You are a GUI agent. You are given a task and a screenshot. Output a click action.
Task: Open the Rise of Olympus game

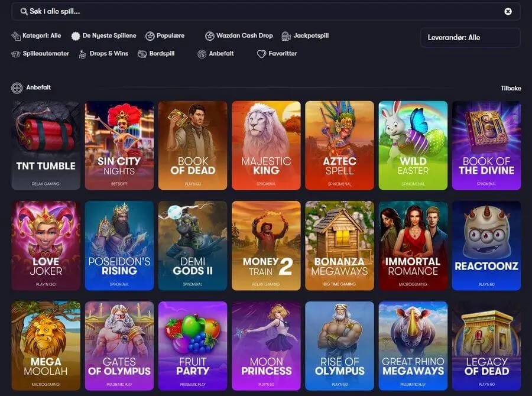pos(340,346)
